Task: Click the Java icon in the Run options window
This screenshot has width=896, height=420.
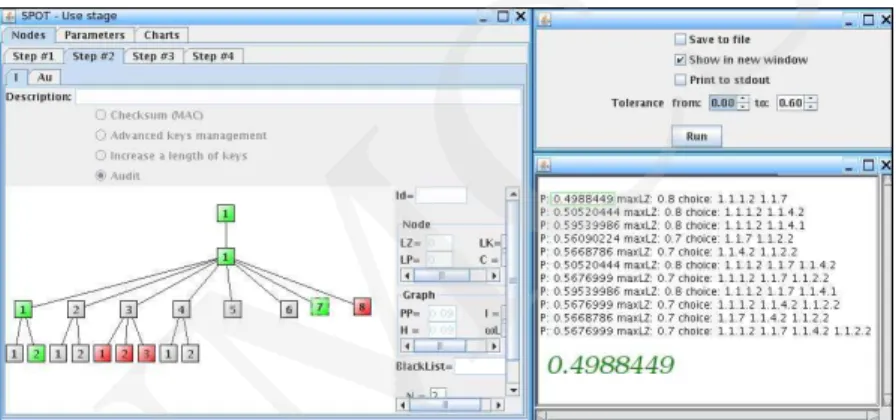Action: pyautogui.click(x=545, y=20)
